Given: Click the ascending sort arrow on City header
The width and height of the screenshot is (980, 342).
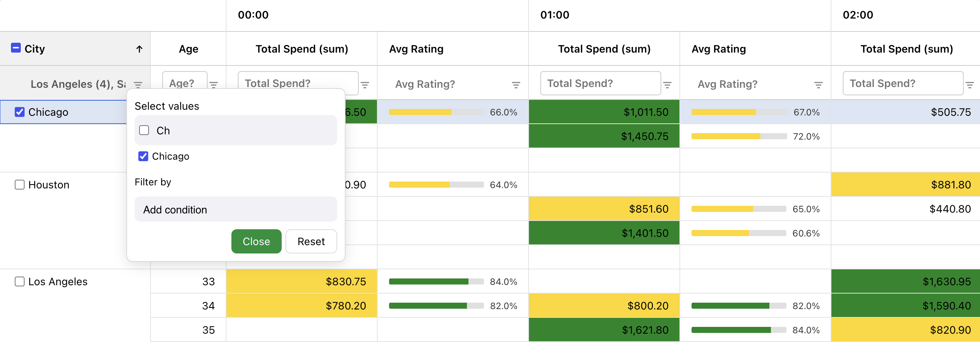Looking at the screenshot, I should (140, 49).
